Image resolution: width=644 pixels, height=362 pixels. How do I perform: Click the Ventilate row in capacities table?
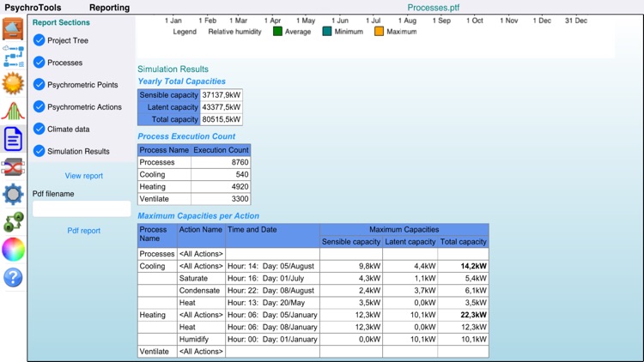[x=313, y=352]
